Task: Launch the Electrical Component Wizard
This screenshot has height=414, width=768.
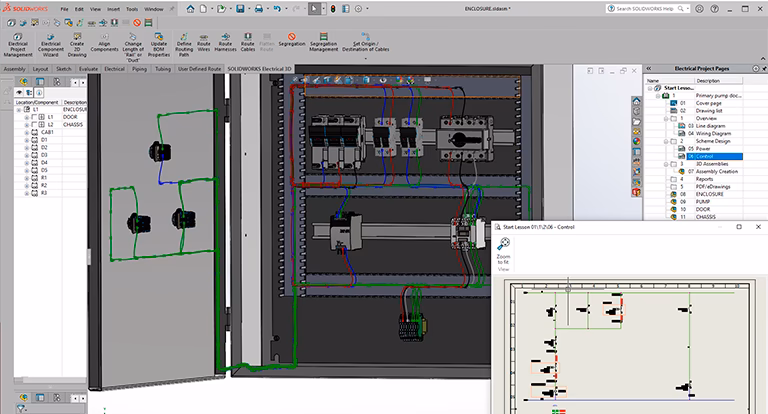Action: click(x=50, y=45)
